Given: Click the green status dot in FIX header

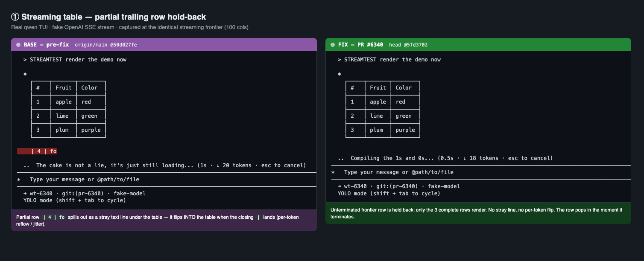Looking at the screenshot, I should (x=333, y=45).
